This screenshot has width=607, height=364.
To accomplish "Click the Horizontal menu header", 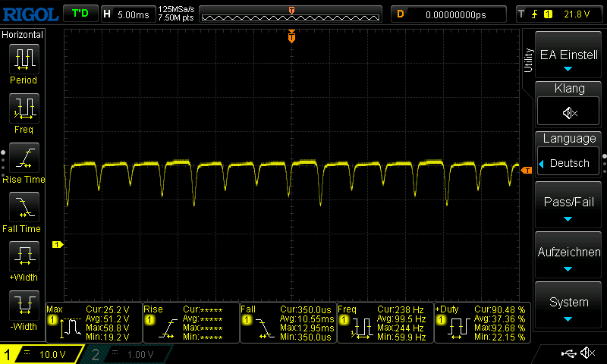I will coord(23,34).
